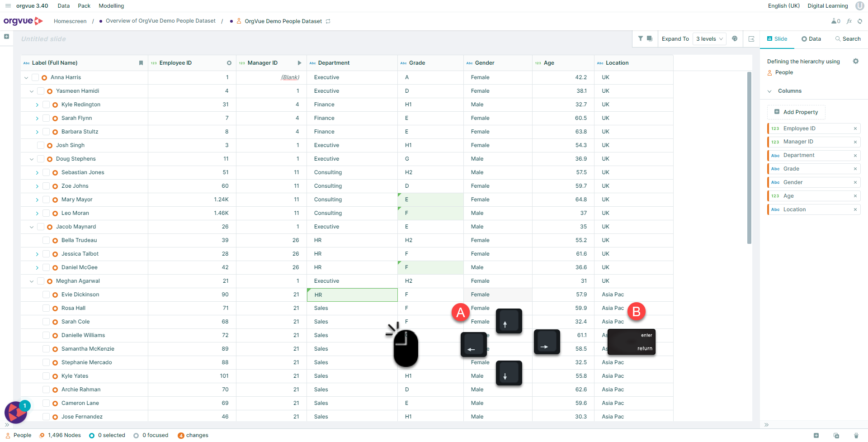This screenshot has width=868, height=442.
Task: Click the delete trash icon in status bar
Action: click(x=856, y=436)
